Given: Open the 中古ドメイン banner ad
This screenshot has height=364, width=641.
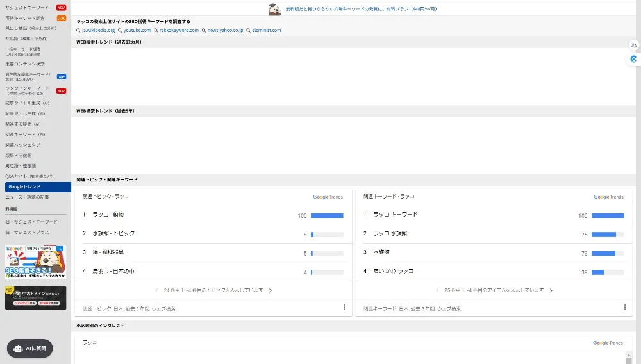Looking at the screenshot, I should 35,298.
